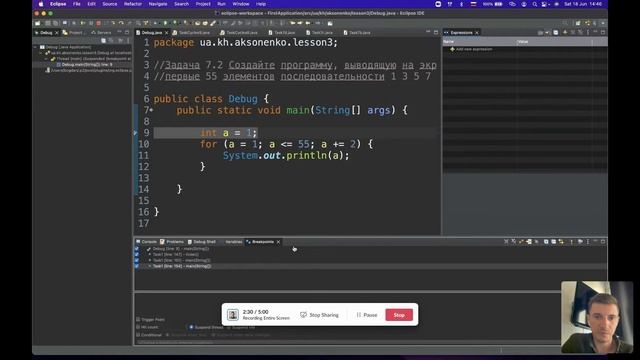Toggle checkbox for Task1 line 147 breakpoint
Image resolution: width=640 pixels, height=360 pixels.
click(x=137, y=254)
